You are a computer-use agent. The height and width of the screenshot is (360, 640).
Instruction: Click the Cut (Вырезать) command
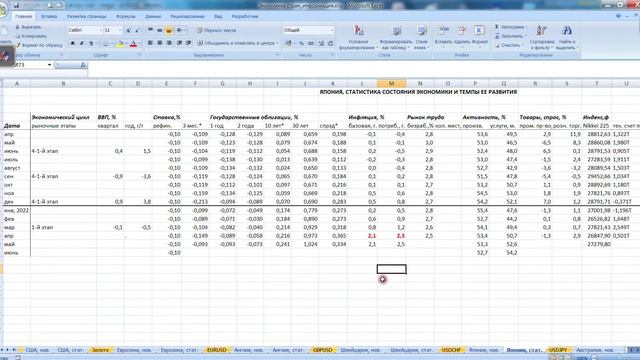point(28,27)
